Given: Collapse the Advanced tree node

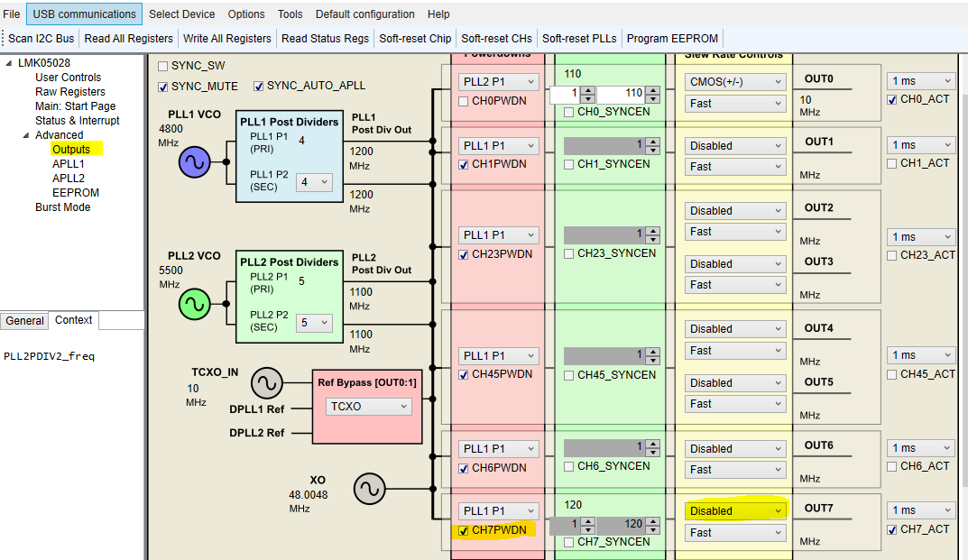Looking at the screenshot, I should pos(26,135).
